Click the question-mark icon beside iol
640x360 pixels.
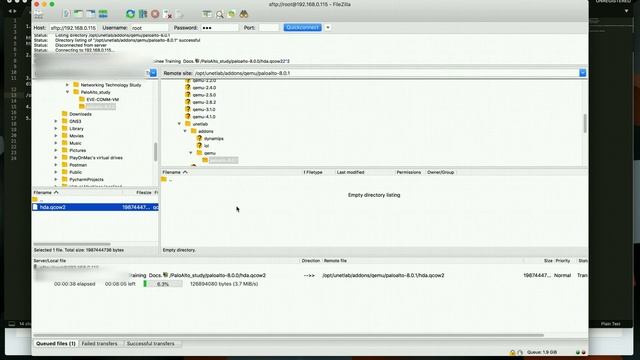tap(199, 145)
